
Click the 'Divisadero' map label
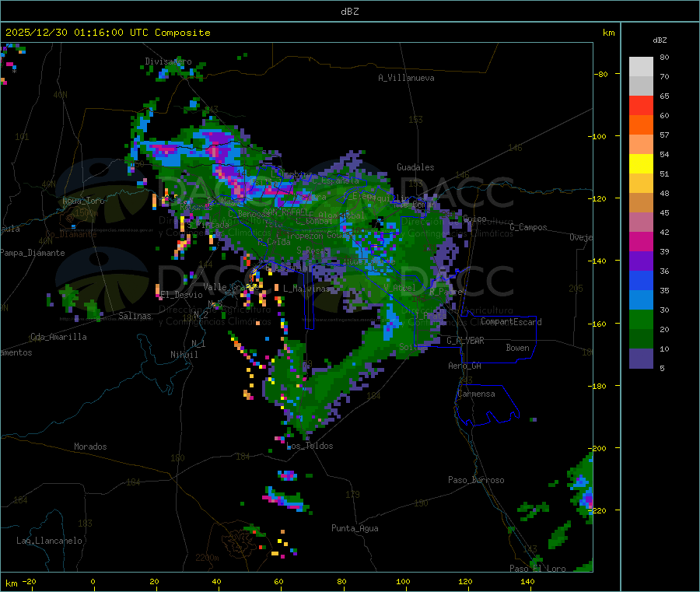168,61
